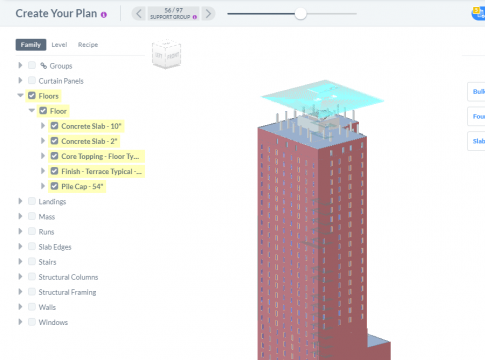Uncheck Pile Cap - 54" checkbox
Viewport: 485px width, 360px height.
[54, 186]
